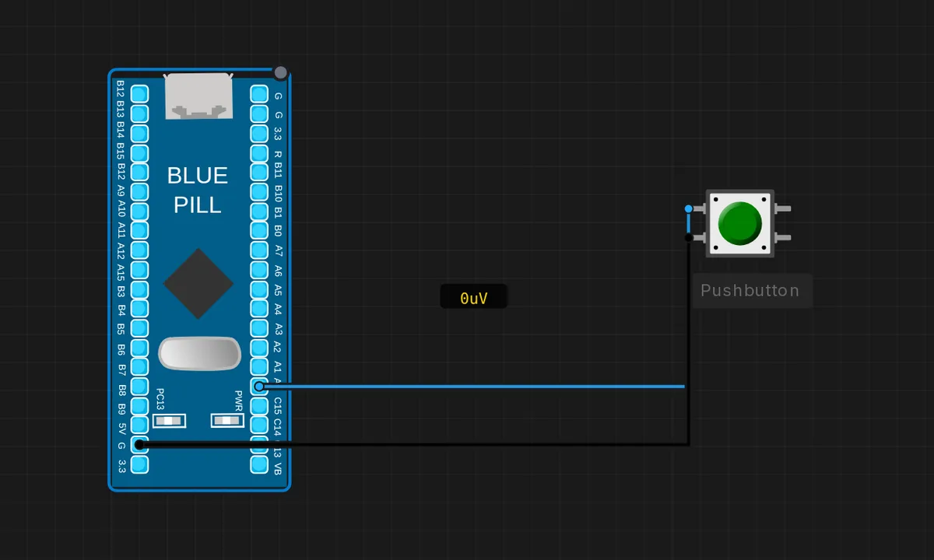Viewport: 934px width, 560px height.
Task: Click the black MCU chip diamond
Action: 198,284
